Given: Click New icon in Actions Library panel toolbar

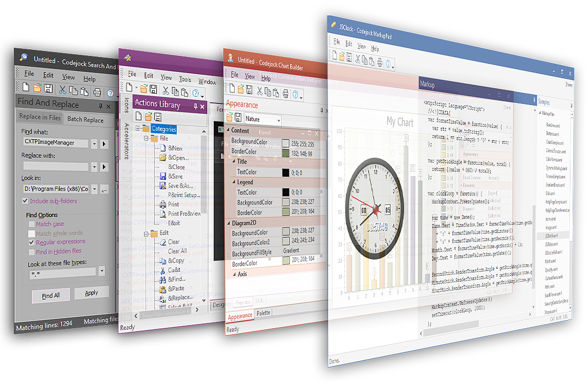Looking at the screenshot, I should (138, 116).
